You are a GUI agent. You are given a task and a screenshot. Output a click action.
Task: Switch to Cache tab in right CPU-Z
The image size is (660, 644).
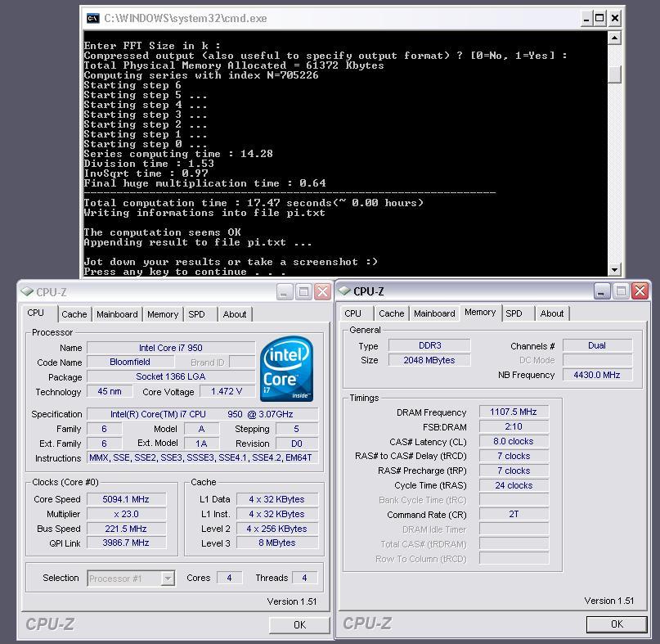pyautogui.click(x=392, y=313)
